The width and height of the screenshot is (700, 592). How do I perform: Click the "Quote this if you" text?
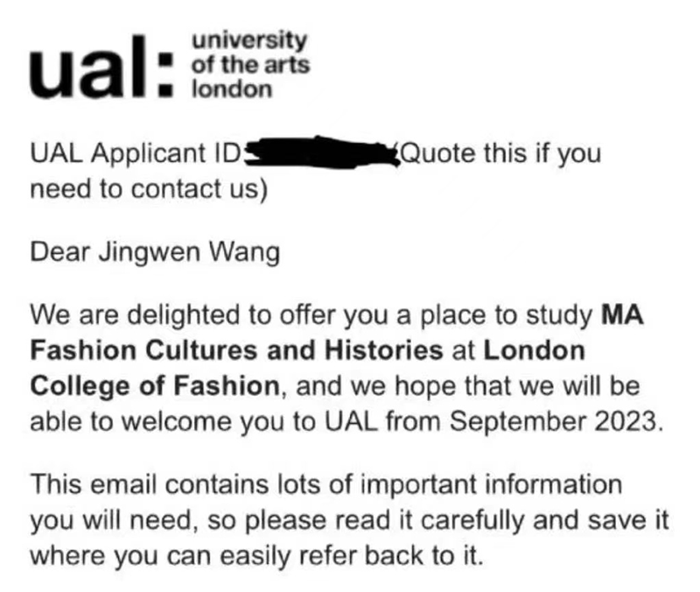tap(500, 155)
